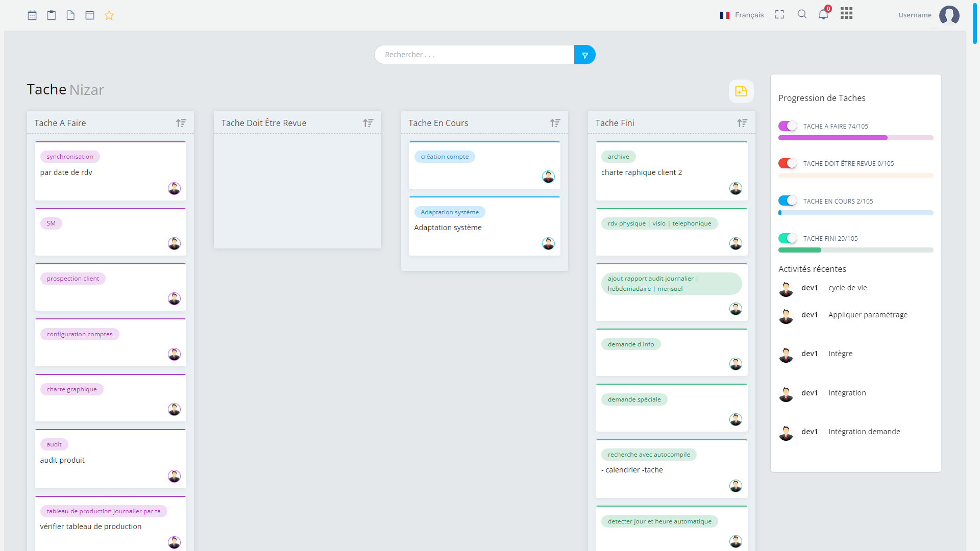This screenshot has height=551, width=980.
Task: Open the prospection client card tag
Action: click(x=73, y=279)
